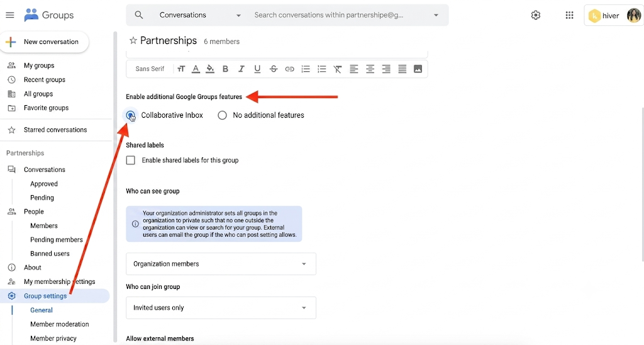This screenshot has height=345, width=644.
Task: Star the Partnerships group
Action: [x=133, y=41]
